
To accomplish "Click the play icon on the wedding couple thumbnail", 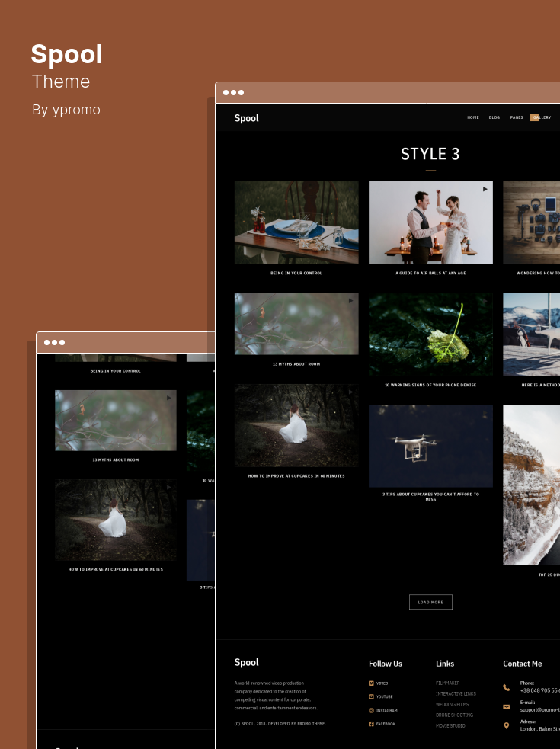I will [485, 189].
